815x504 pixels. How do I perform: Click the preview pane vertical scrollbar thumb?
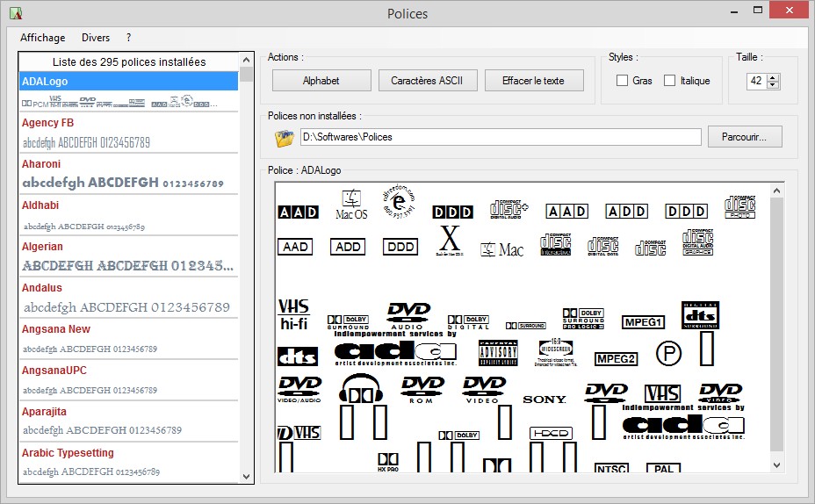[776, 325]
